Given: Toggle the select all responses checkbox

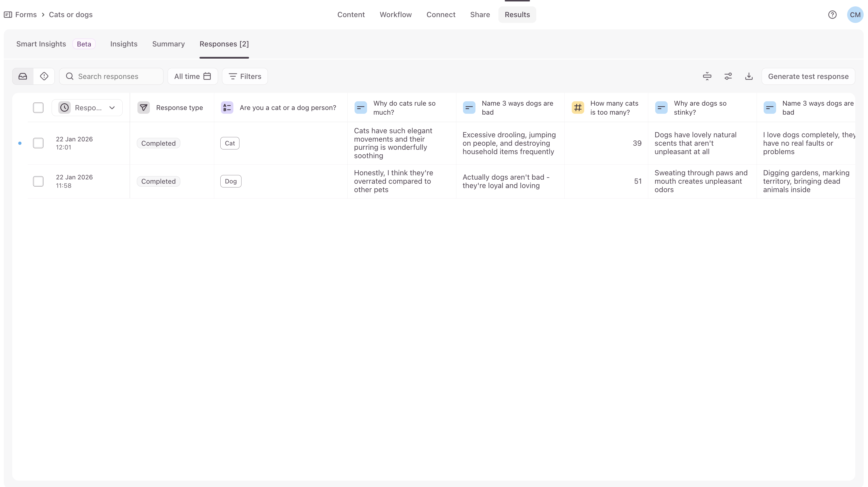Looking at the screenshot, I should [38, 108].
